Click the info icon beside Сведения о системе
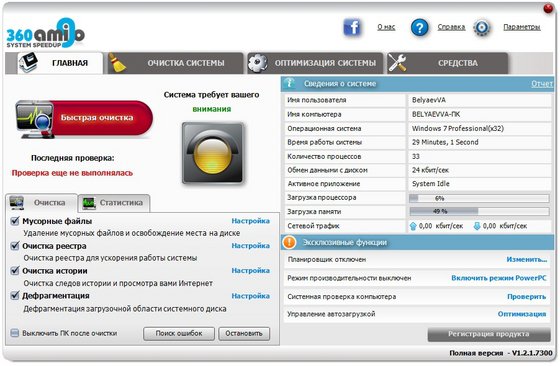Screen dimensions: 560x366 pyautogui.click(x=290, y=83)
